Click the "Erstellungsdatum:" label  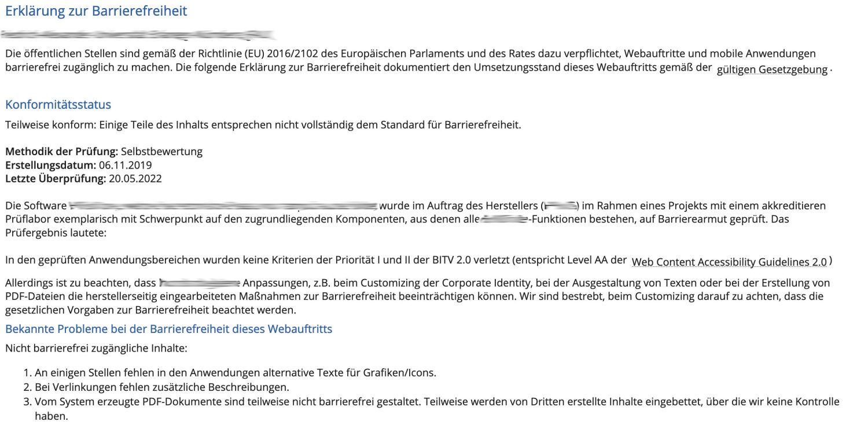[52, 165]
